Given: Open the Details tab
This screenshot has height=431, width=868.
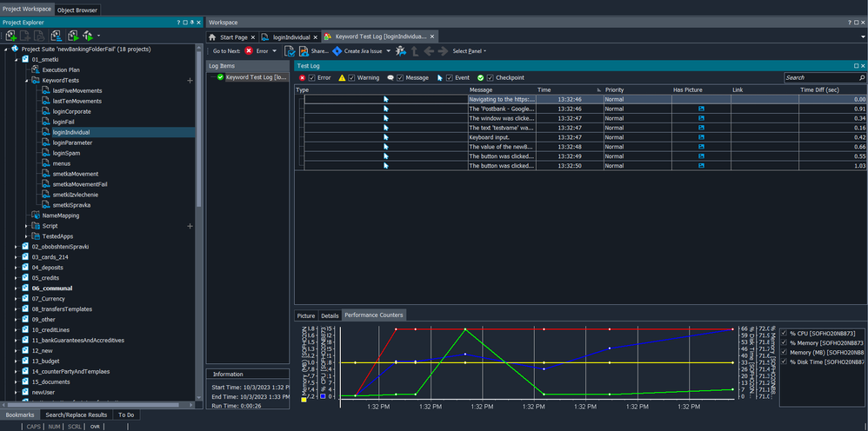Looking at the screenshot, I should pyautogui.click(x=330, y=315).
